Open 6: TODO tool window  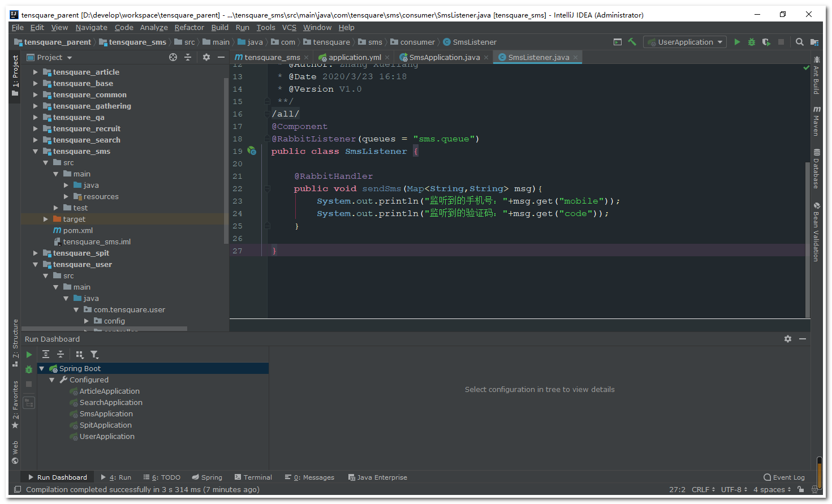click(x=162, y=477)
